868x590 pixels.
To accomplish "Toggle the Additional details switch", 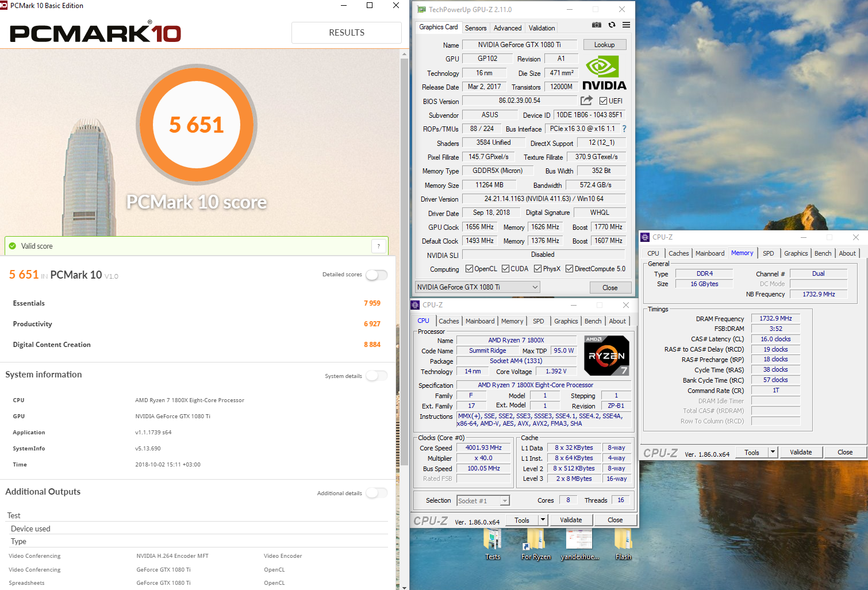I will (x=377, y=493).
